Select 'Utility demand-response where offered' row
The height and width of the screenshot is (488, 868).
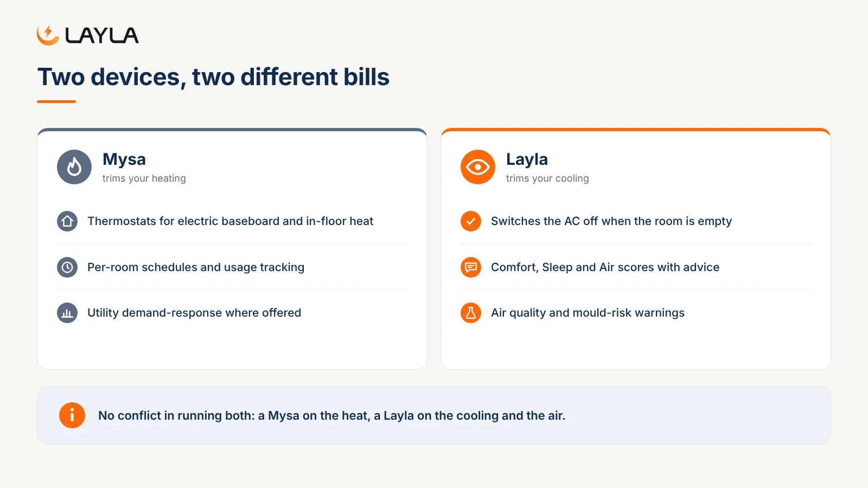232,313
